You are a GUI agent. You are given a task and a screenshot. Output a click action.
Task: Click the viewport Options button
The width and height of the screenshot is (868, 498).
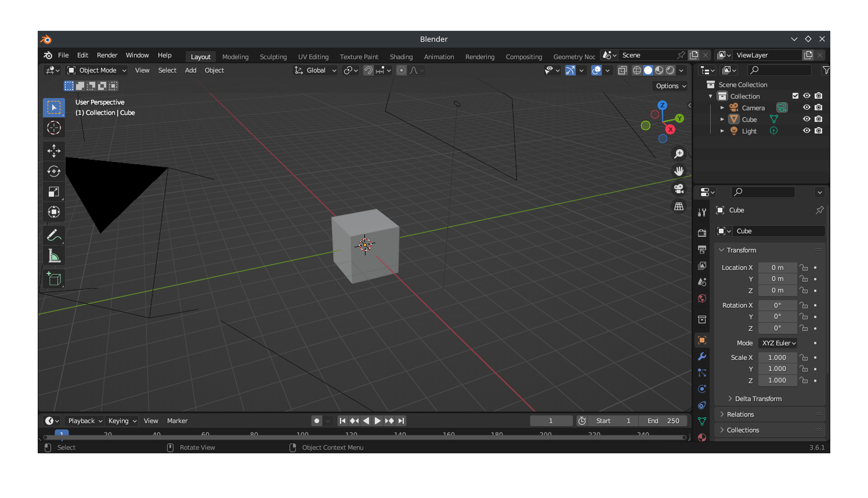point(671,86)
